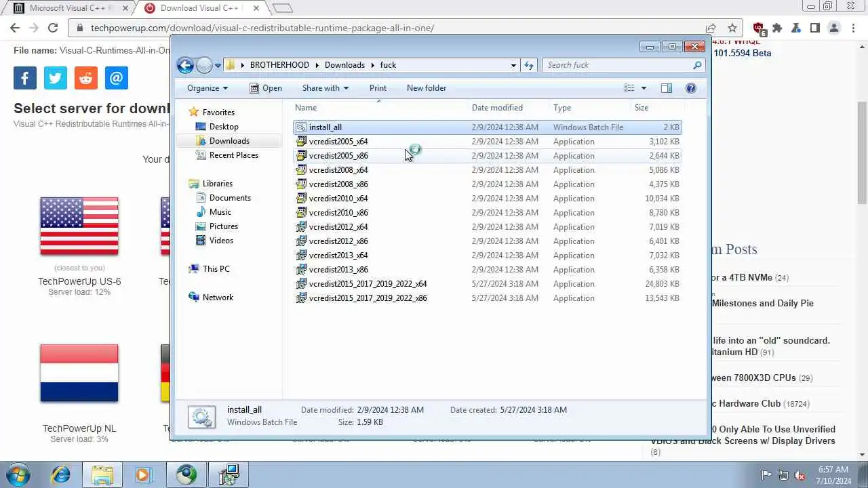Screen dimensions: 868x488
Task: Sort by the Name column header
Action: 380,108
